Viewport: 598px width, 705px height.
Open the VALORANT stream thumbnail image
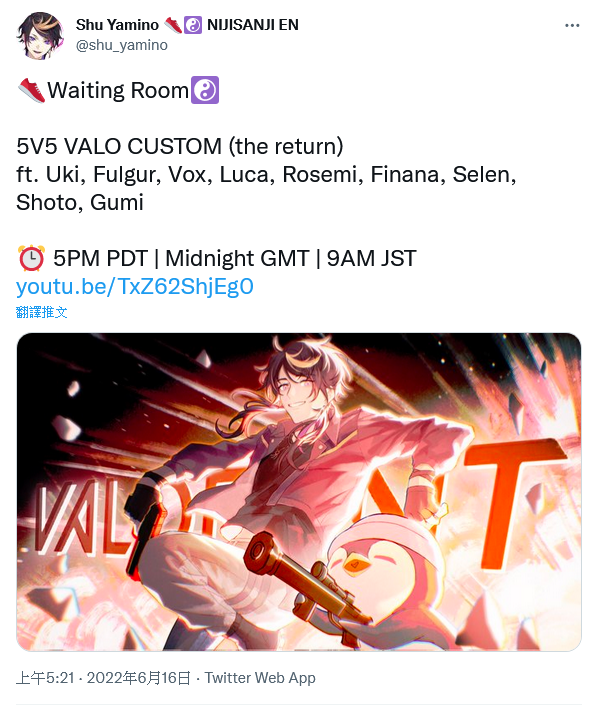tap(299, 492)
